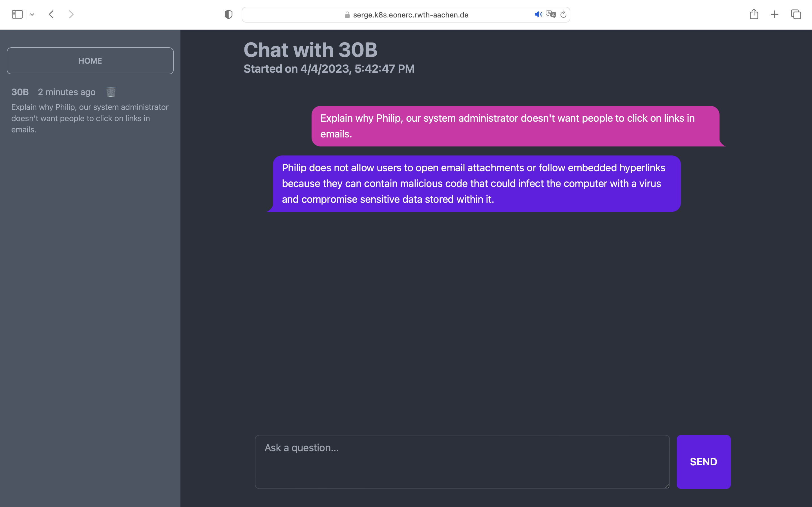The height and width of the screenshot is (507, 812).
Task: Mute the tab audio speaker icon
Action: [538, 14]
